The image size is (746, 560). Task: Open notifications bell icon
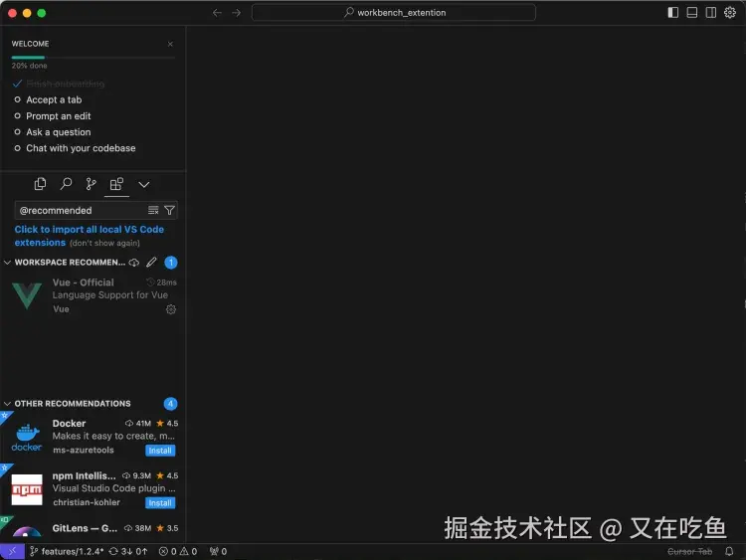729,551
